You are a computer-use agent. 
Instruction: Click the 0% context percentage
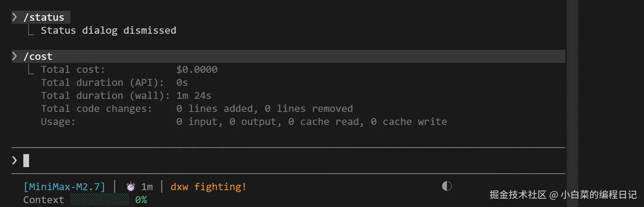(141, 200)
